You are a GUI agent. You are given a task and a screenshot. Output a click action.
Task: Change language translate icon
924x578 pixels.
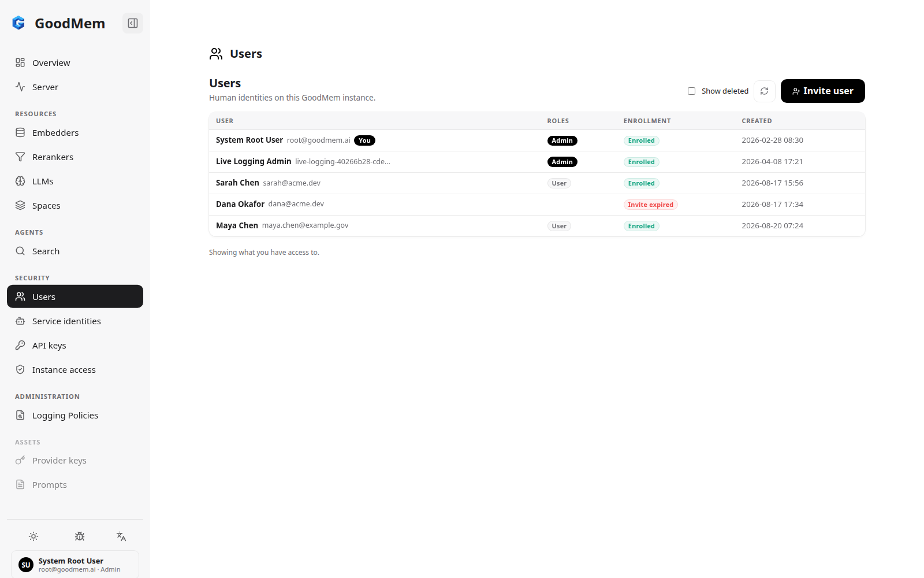click(x=121, y=536)
